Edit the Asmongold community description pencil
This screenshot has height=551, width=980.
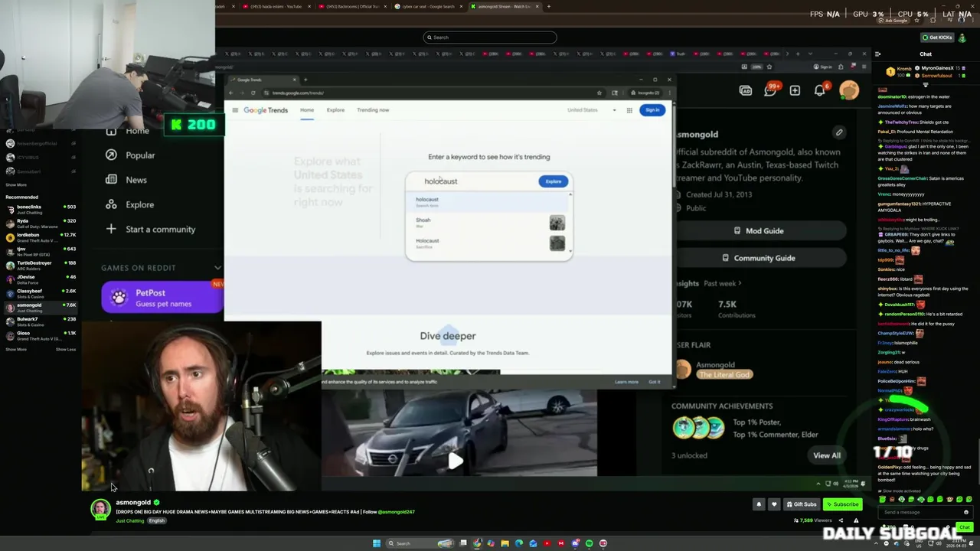tap(839, 132)
